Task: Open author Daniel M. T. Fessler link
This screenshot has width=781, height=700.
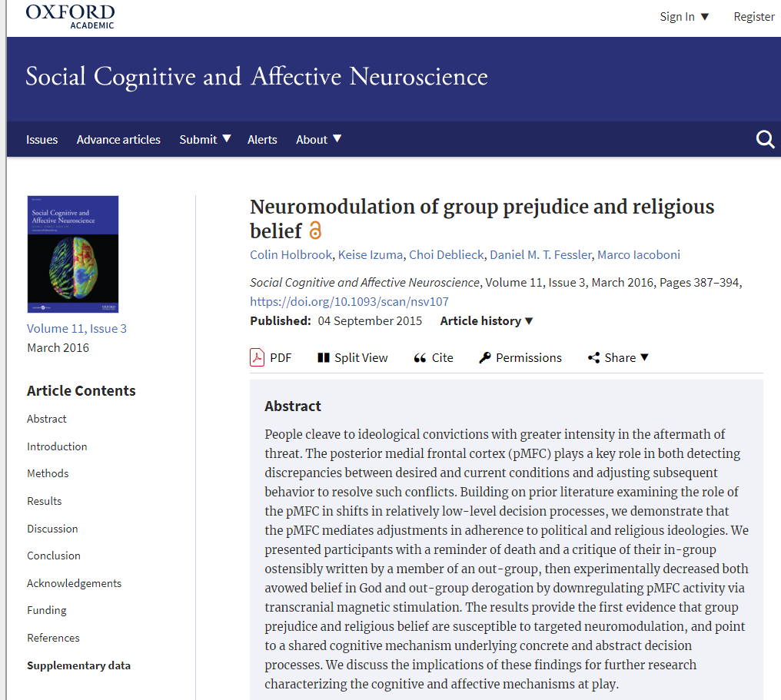Action: tap(540, 255)
